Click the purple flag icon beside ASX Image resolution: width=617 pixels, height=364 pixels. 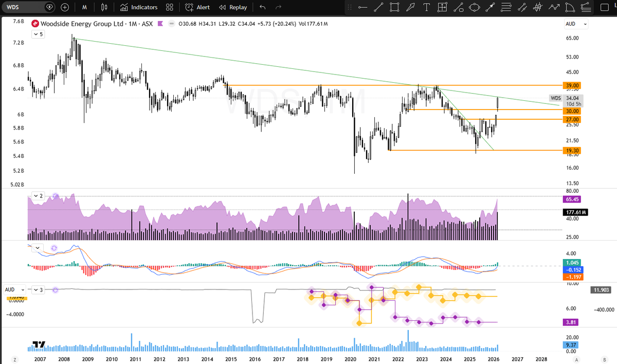click(160, 24)
